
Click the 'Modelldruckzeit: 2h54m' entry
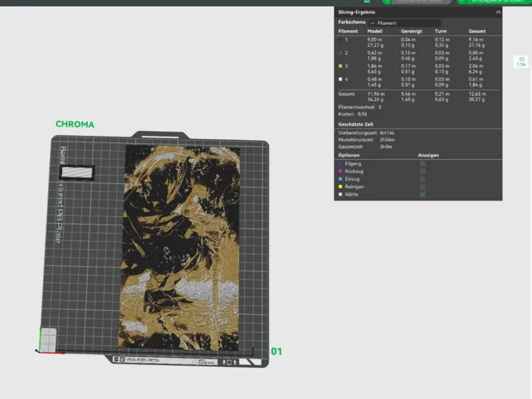click(x=366, y=140)
